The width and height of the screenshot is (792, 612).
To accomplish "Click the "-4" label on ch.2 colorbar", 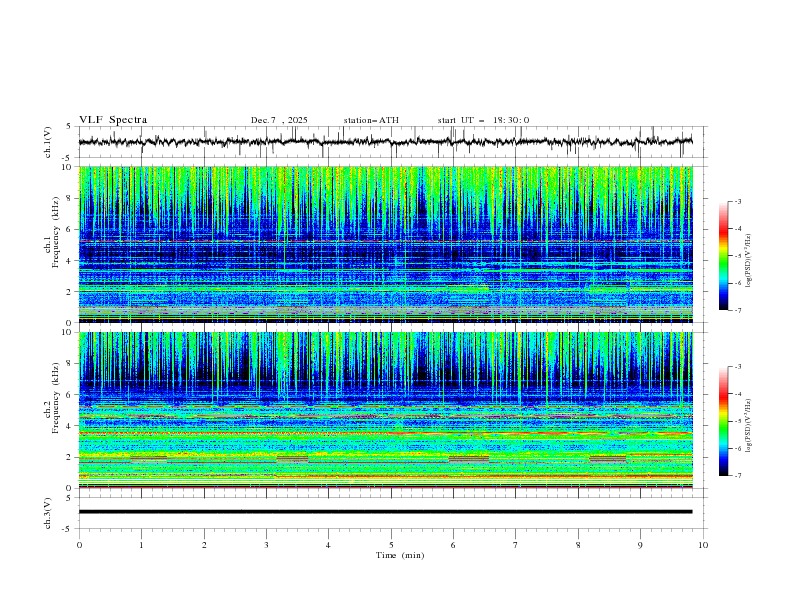I will pos(738,394).
